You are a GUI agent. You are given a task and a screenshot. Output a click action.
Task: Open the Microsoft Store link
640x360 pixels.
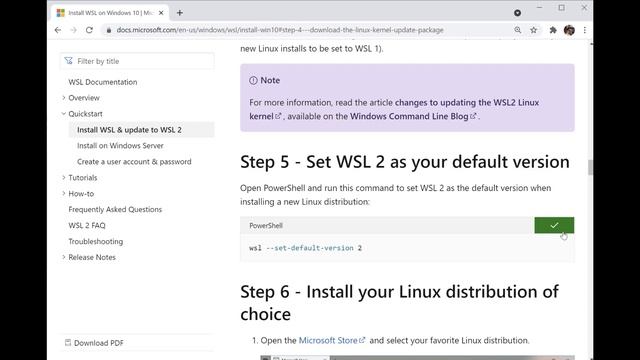click(331, 340)
